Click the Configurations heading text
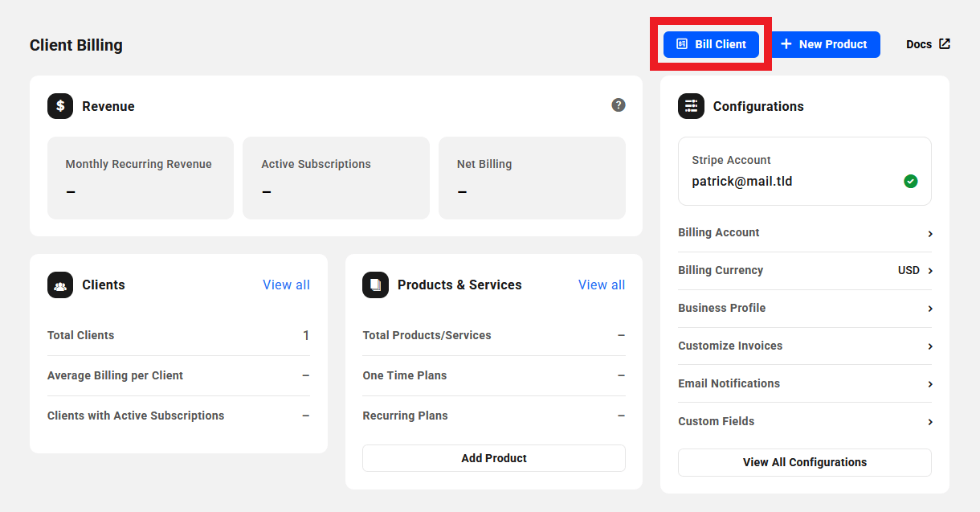The height and width of the screenshot is (512, 980). pyautogui.click(x=758, y=106)
